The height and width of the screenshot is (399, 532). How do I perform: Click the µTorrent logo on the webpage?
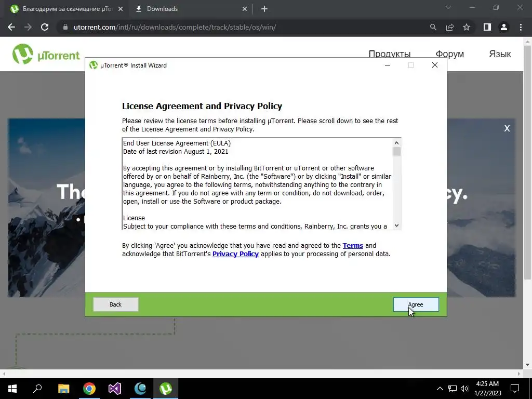click(x=46, y=54)
